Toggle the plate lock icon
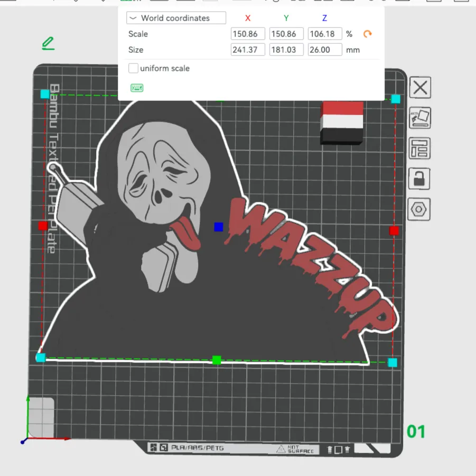The image size is (476, 476). tap(419, 179)
